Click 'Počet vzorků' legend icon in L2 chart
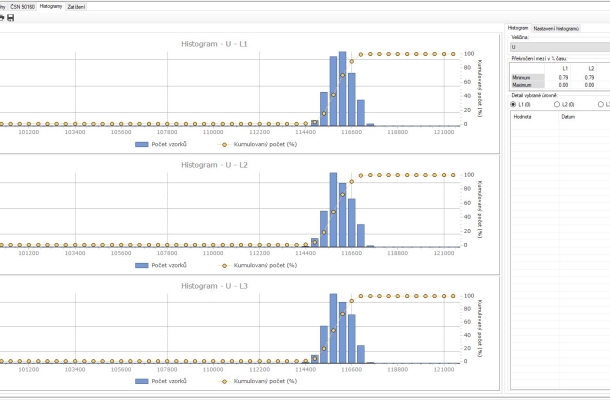 pos(143,265)
